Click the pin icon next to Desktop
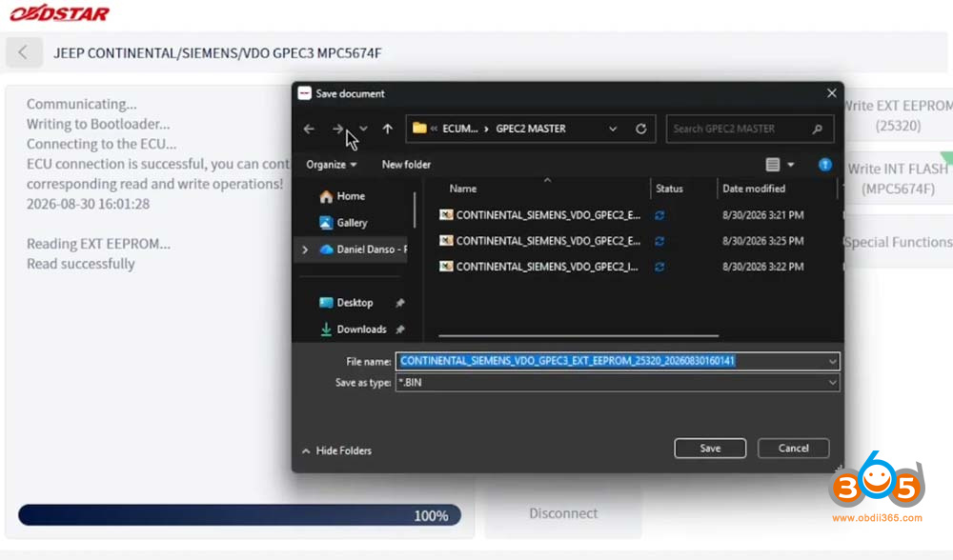This screenshot has width=953, height=560. coord(400,303)
